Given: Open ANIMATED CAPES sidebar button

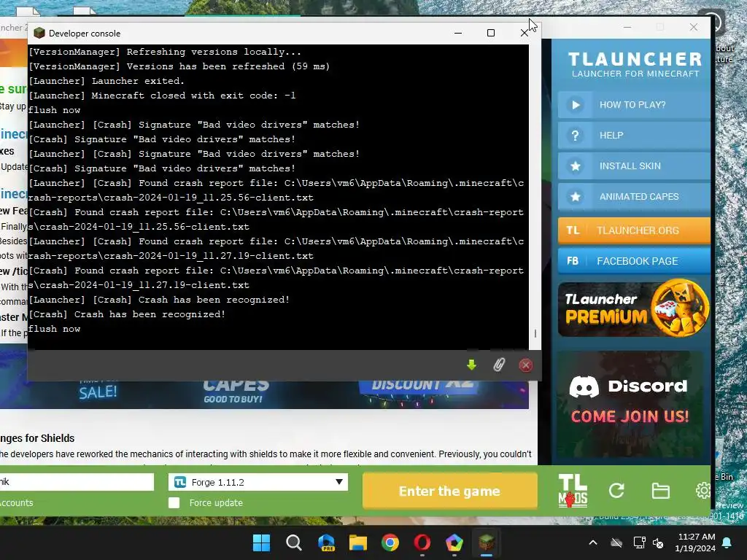Looking at the screenshot, I should click(634, 197).
